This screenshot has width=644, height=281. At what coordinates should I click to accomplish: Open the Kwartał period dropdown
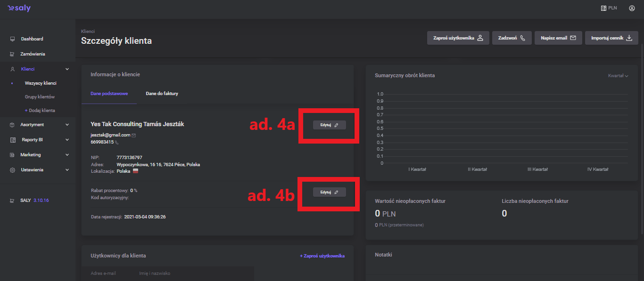(618, 76)
